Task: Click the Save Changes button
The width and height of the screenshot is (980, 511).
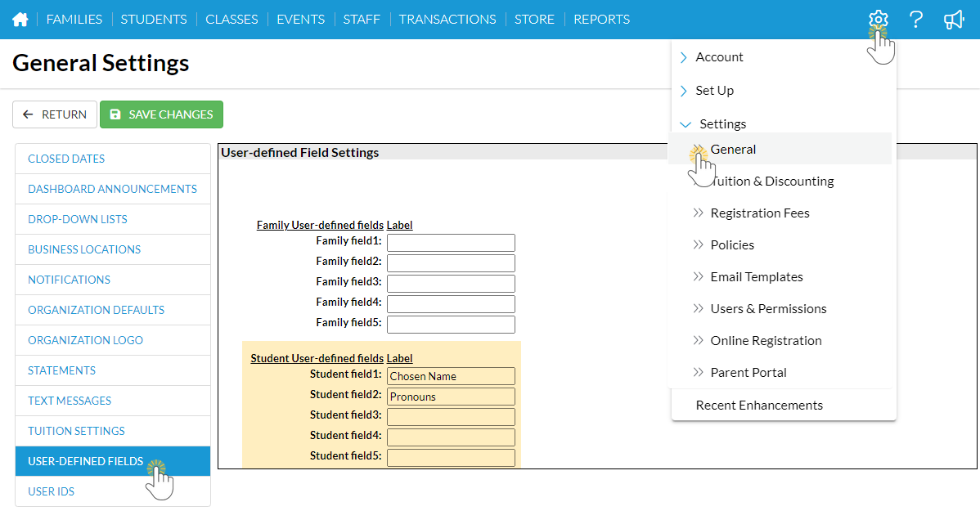Action: pyautogui.click(x=161, y=114)
